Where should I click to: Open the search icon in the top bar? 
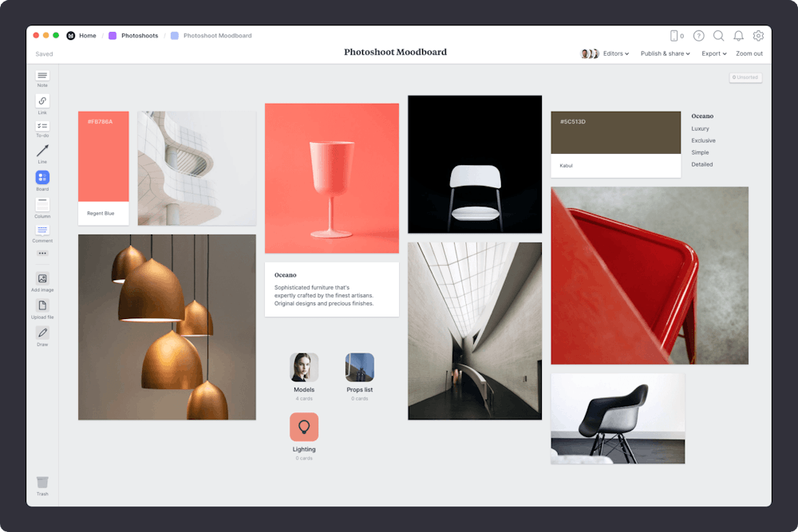pyautogui.click(x=719, y=36)
